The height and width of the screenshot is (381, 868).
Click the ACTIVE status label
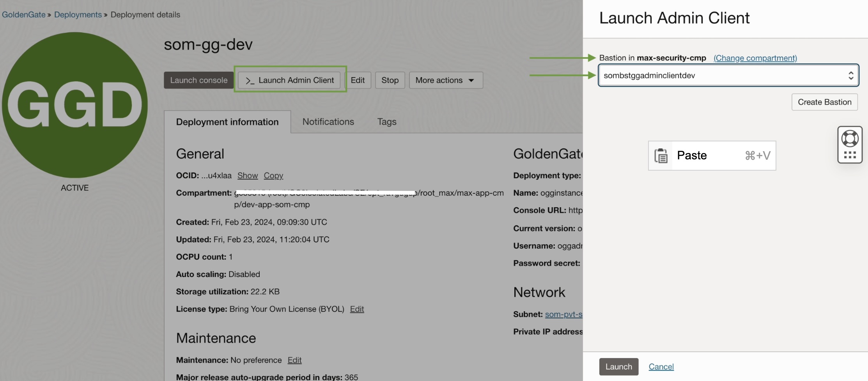75,188
